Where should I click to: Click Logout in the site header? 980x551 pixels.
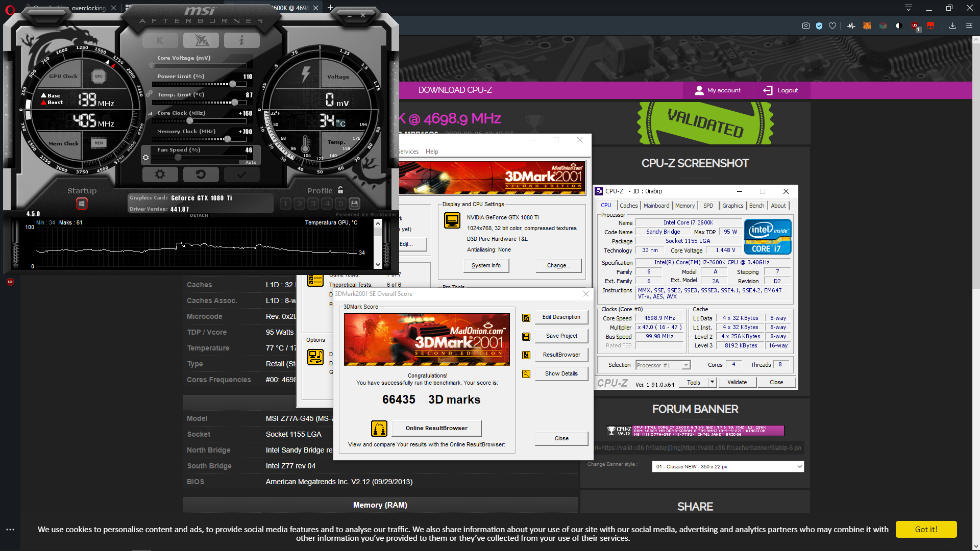click(x=780, y=90)
